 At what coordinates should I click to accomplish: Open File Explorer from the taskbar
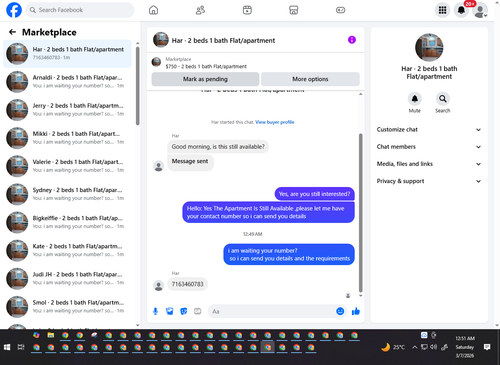click(x=51, y=335)
